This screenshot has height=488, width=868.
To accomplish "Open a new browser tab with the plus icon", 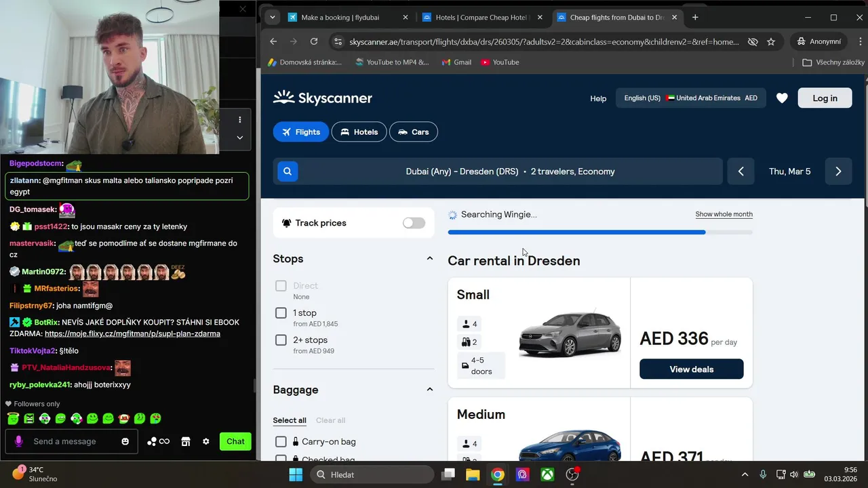I will click(x=695, y=18).
